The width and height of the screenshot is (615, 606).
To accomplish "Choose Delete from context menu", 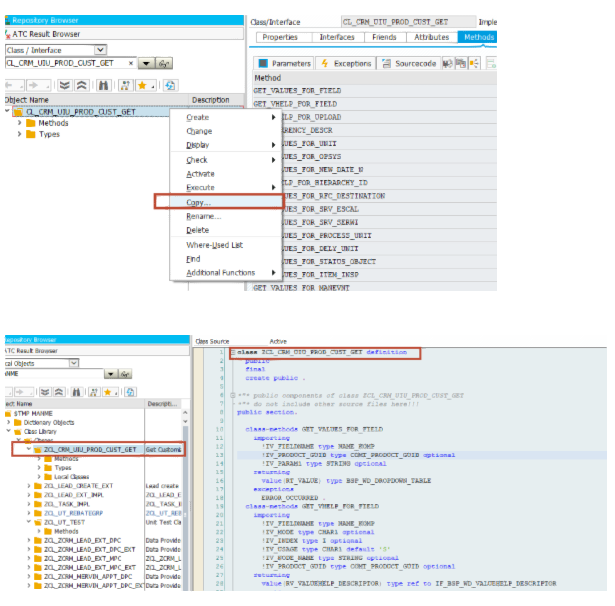I will [x=226, y=230].
